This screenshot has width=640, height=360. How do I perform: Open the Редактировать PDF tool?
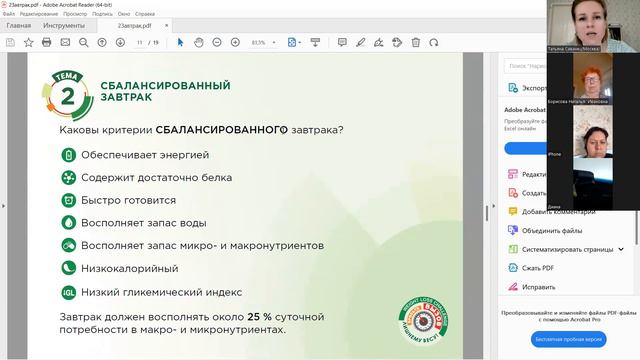[x=527, y=174]
